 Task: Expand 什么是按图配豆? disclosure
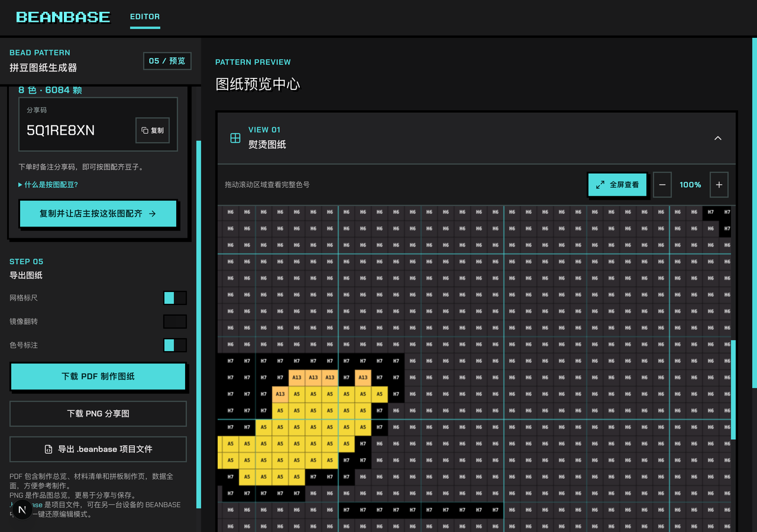coord(48,184)
